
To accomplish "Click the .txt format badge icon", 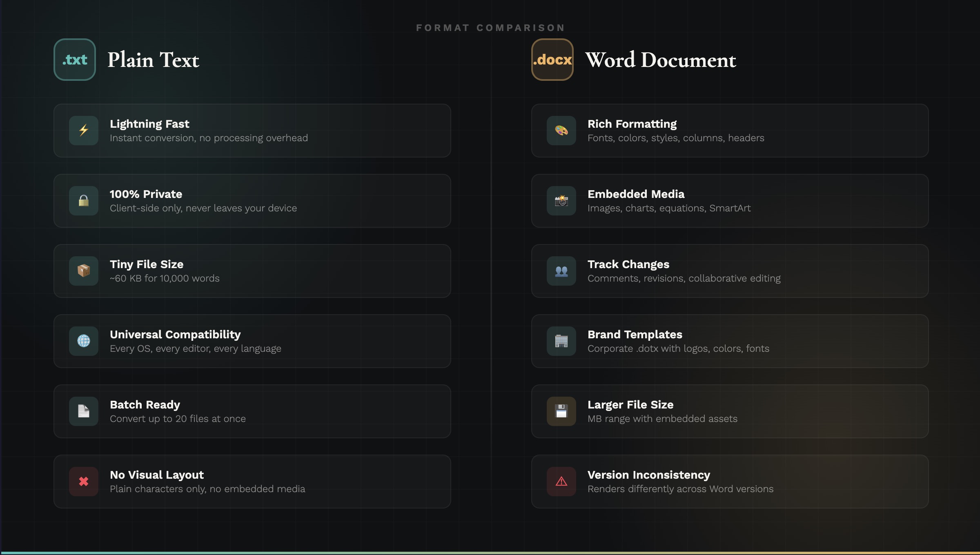I will pyautogui.click(x=75, y=60).
